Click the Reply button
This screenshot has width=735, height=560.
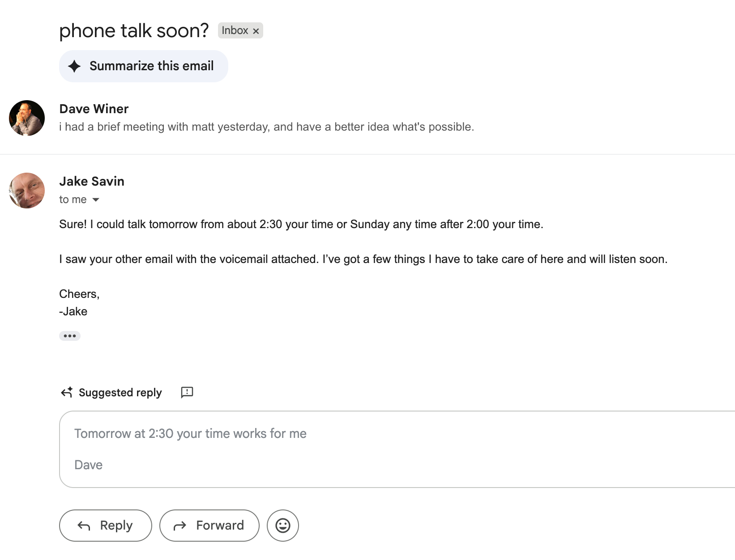(x=105, y=526)
